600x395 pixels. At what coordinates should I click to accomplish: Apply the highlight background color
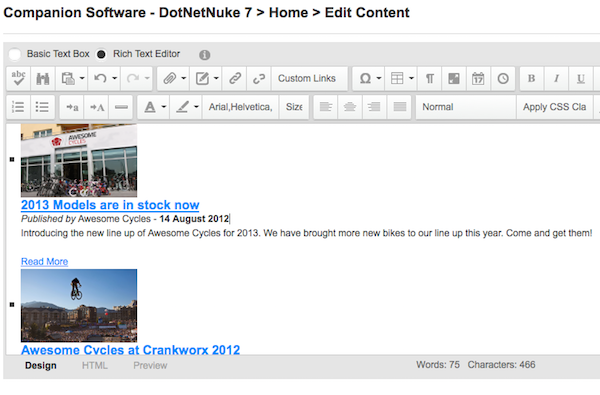click(x=182, y=107)
